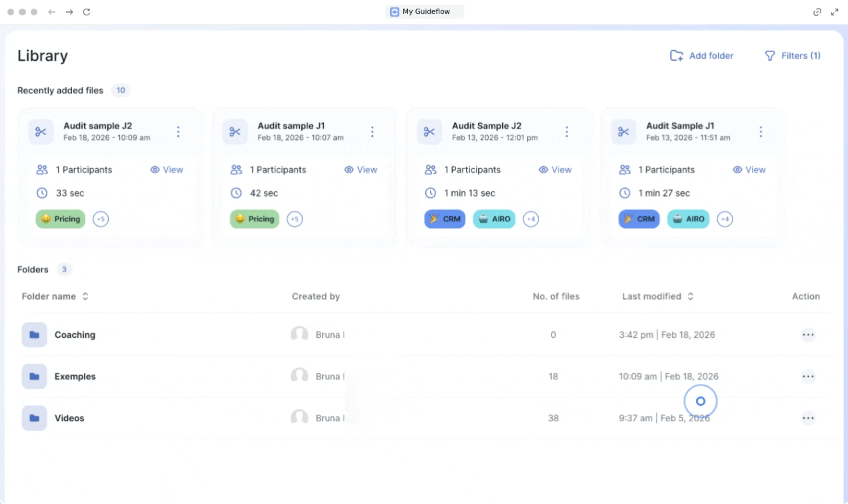Viewport: 848px width, 504px height.
Task: Expand +5 tags on Audit sample J2 card
Action: (x=101, y=219)
